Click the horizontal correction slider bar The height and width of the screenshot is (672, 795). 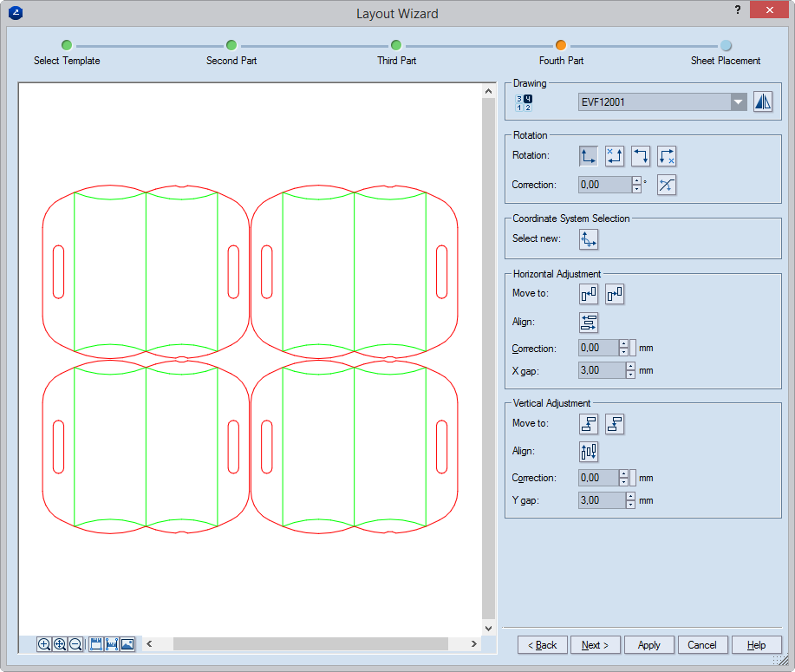633,348
